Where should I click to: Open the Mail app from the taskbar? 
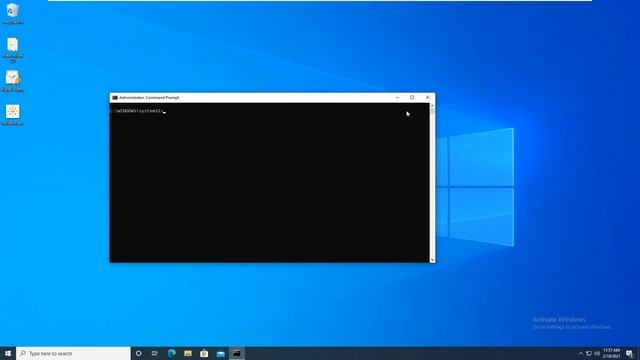click(x=220, y=353)
